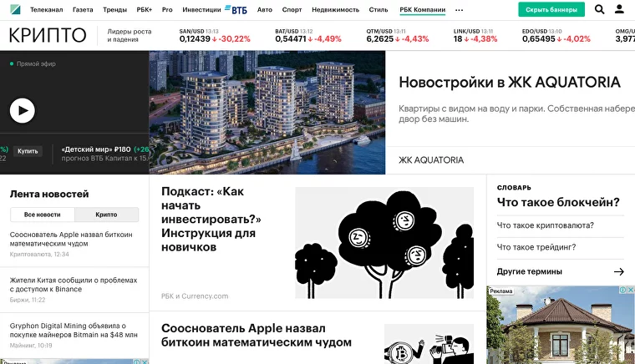Close the house advertisement banner
This screenshot has width=635, height=364.
[x=631, y=290]
